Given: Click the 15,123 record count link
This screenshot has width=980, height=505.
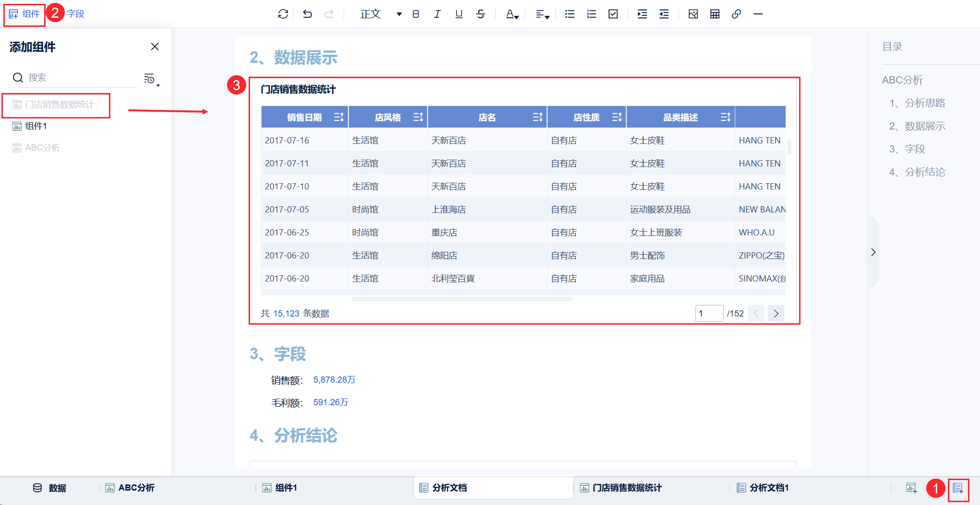Looking at the screenshot, I should (x=286, y=314).
